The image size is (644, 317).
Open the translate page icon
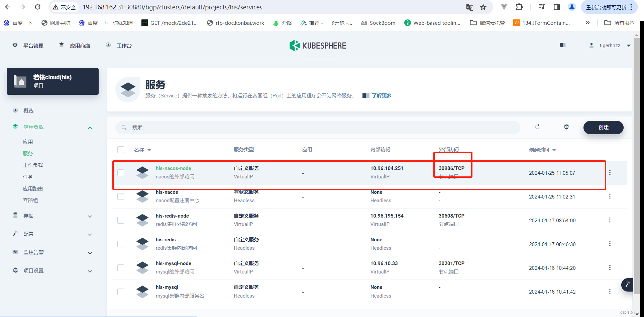click(470, 7)
